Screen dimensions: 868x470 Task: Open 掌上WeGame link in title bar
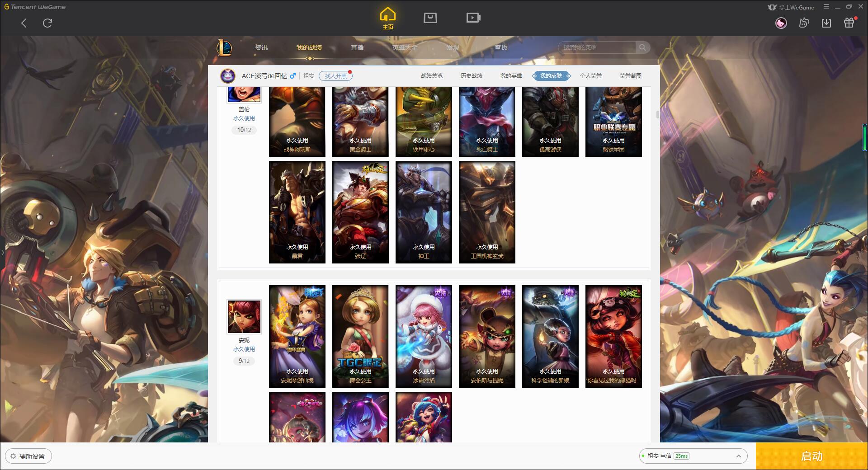tap(791, 7)
